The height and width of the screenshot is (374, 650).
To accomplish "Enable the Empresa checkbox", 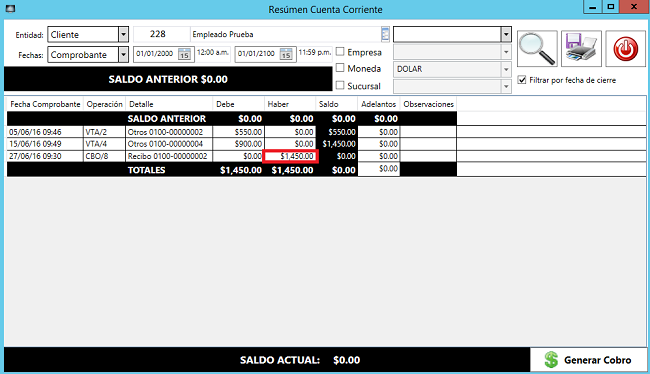I will [x=340, y=52].
